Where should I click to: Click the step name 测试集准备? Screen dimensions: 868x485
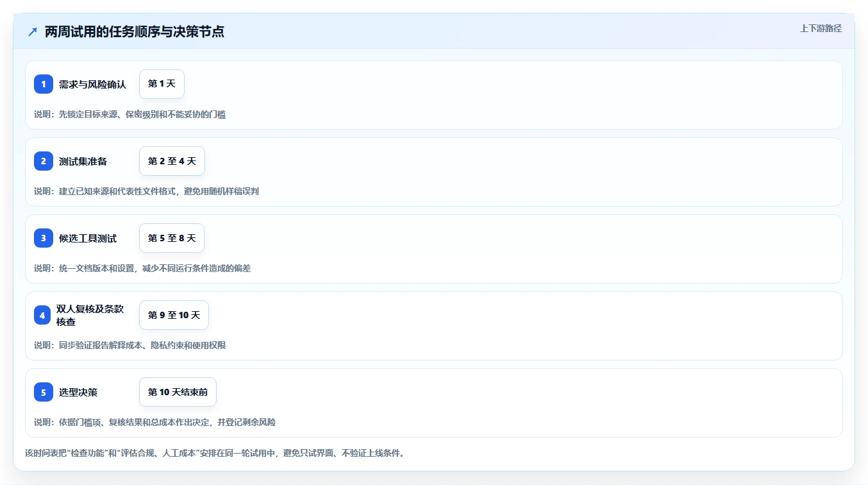point(83,161)
